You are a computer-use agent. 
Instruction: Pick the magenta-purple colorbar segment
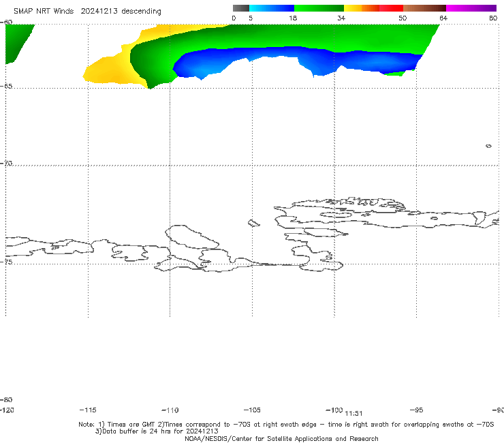click(471, 8)
